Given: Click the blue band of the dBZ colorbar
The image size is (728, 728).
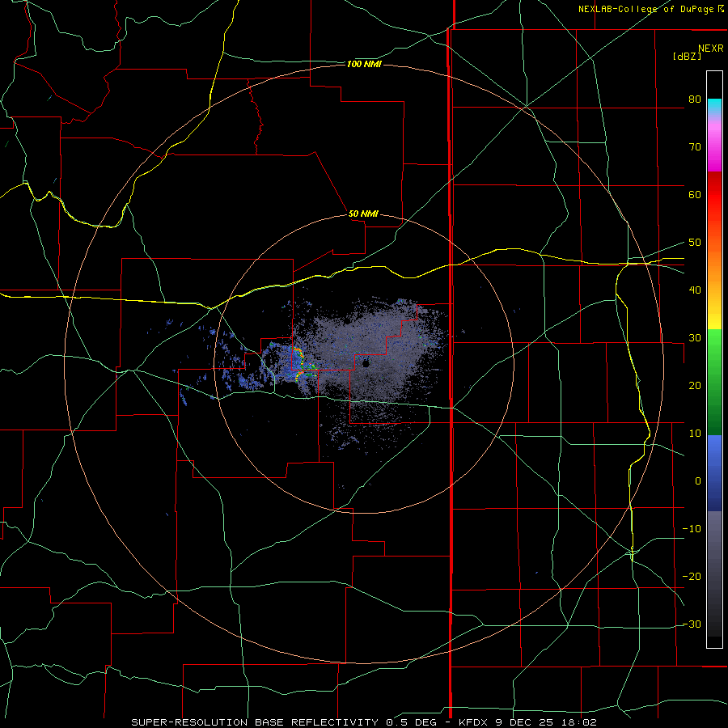Looking at the screenshot, I should tap(714, 473).
